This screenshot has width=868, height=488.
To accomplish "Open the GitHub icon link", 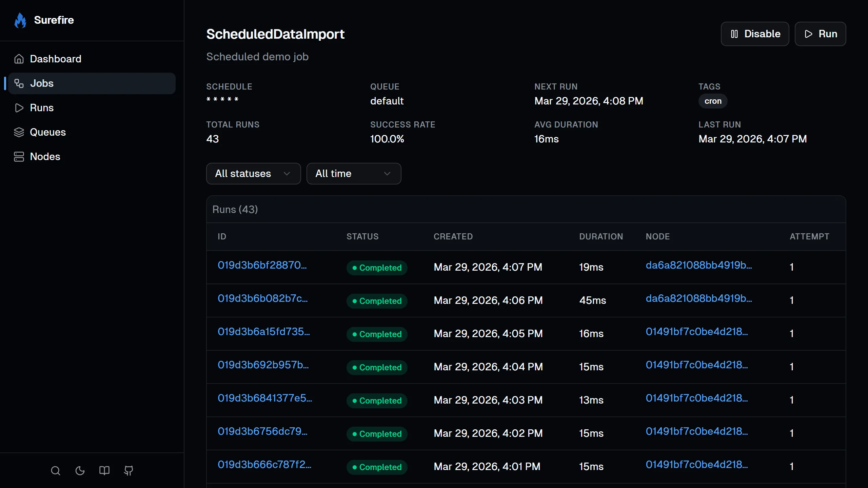I will click(x=129, y=471).
